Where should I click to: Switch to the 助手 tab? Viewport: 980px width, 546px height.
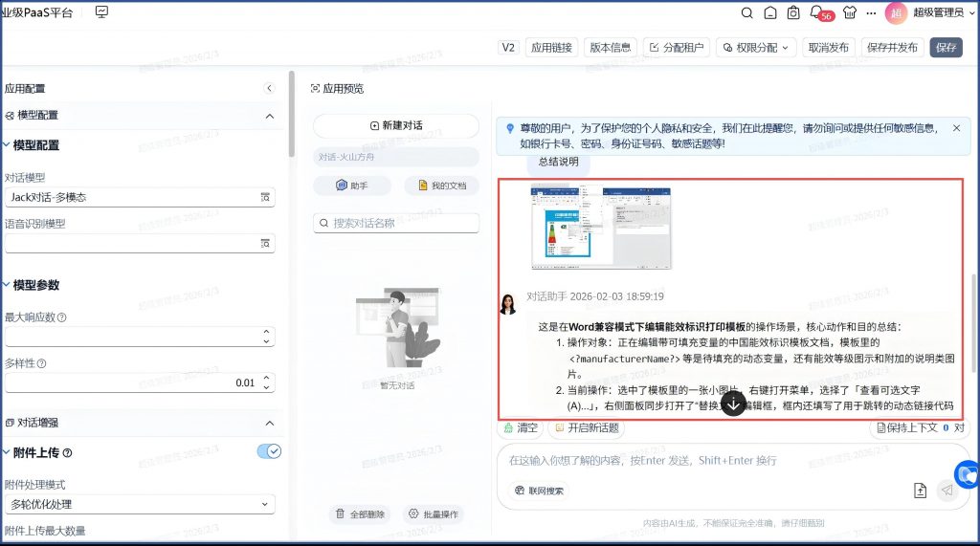point(351,186)
